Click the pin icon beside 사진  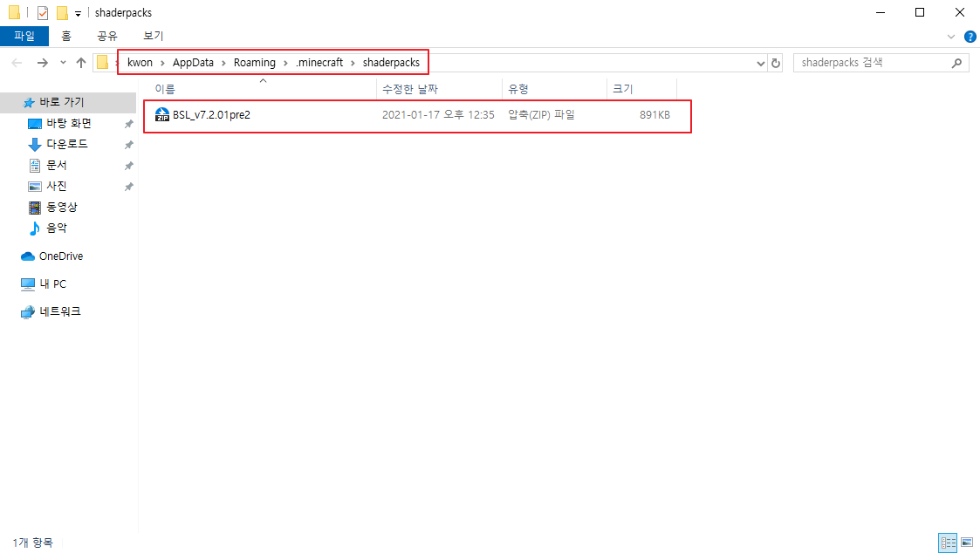tap(129, 187)
